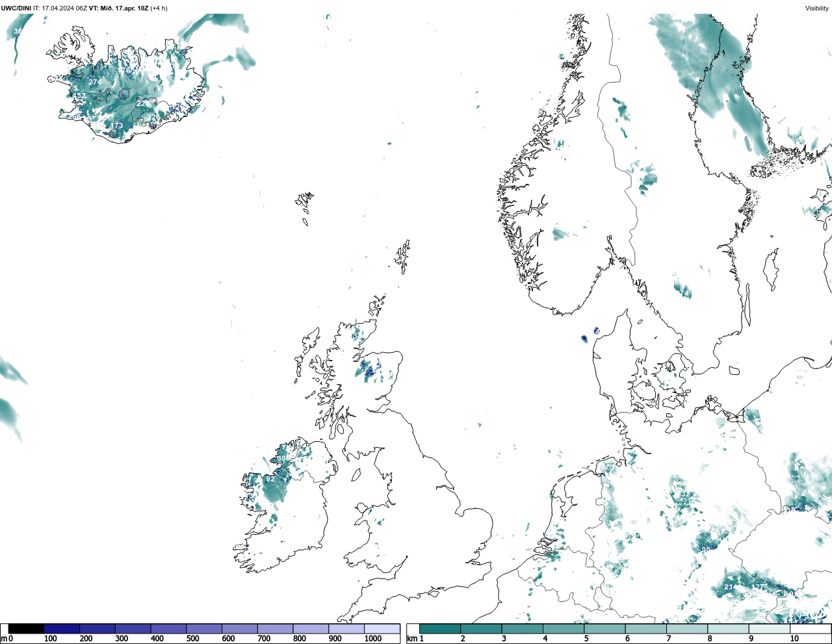
Task: Click the 2–3 km legend swatch
Action: [481, 628]
